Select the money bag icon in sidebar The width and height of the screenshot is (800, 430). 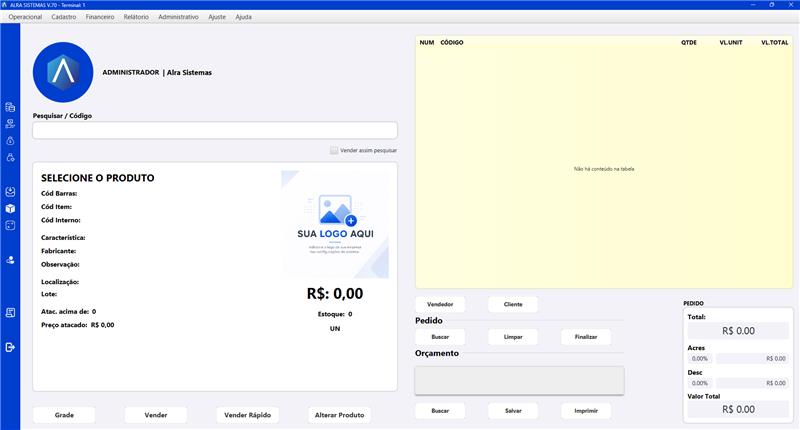click(10, 141)
